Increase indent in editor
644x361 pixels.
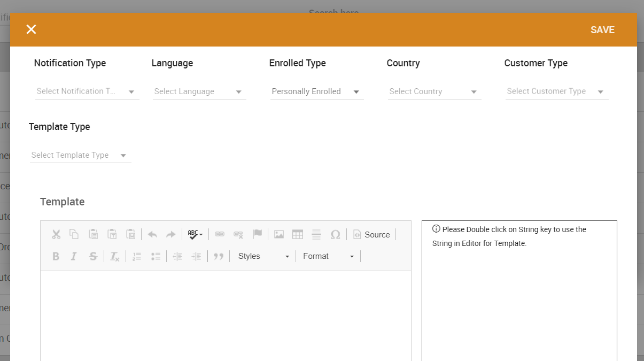pos(196,256)
